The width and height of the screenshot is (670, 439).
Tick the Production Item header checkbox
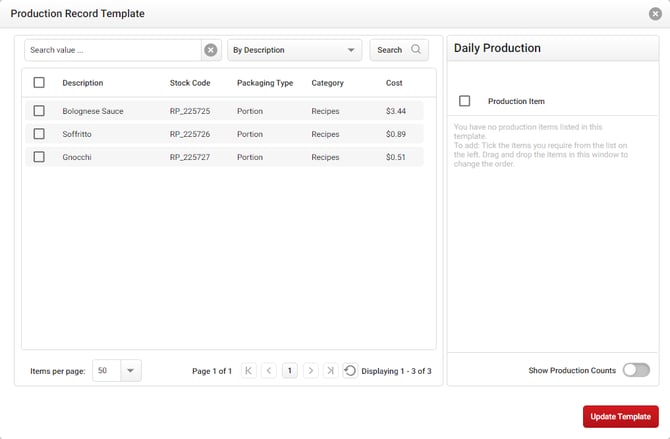coord(464,101)
